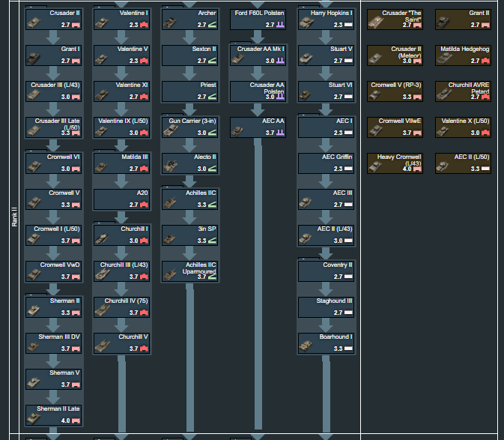
Task: Click the Churchill AVRE Petard name
Action: click(470, 88)
